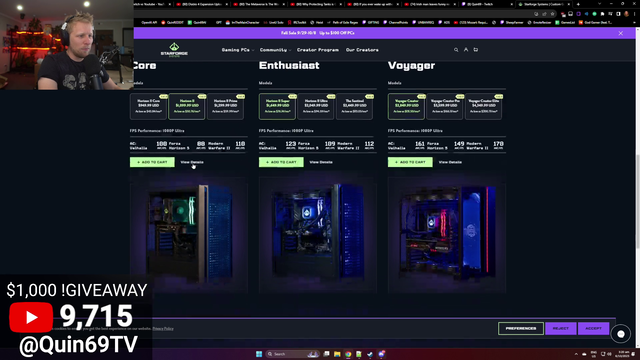Click the Core PC product image
640x360 pixels.
coord(189,235)
